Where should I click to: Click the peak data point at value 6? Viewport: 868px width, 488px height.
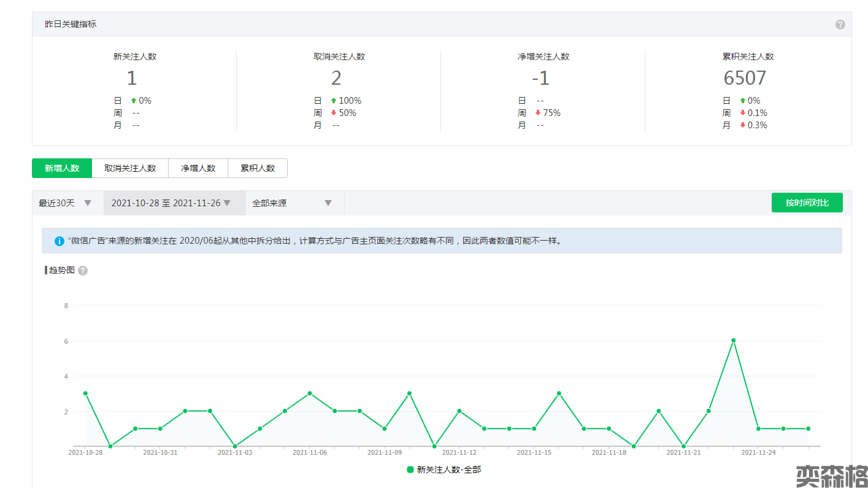click(x=733, y=340)
